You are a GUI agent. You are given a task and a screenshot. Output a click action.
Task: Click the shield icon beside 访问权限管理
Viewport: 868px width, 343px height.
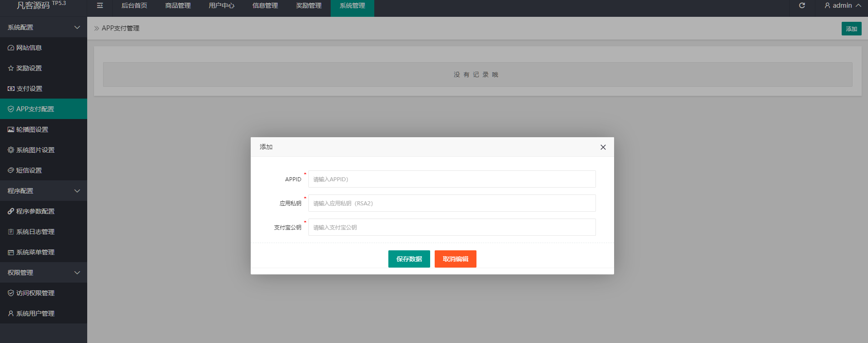(x=11, y=293)
